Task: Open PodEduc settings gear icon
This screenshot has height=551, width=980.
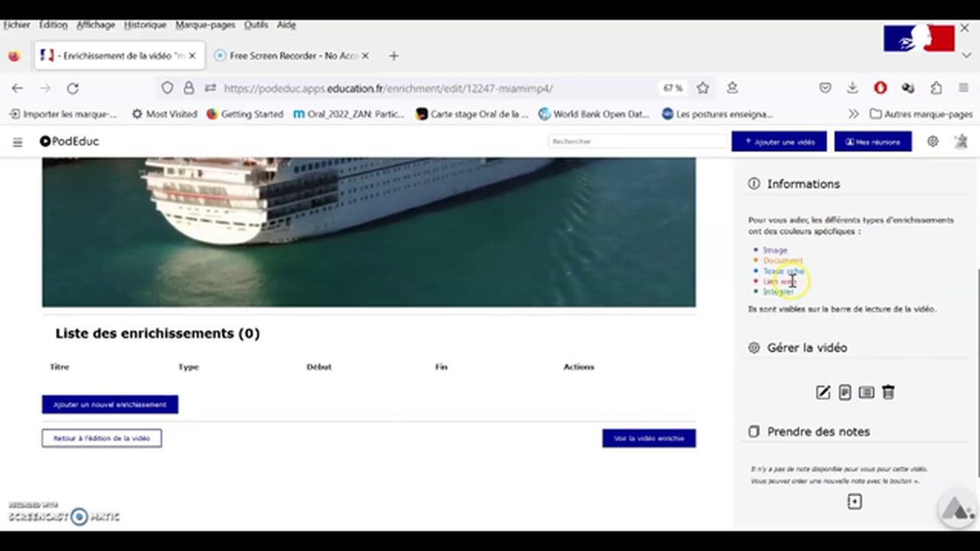Action: (933, 142)
